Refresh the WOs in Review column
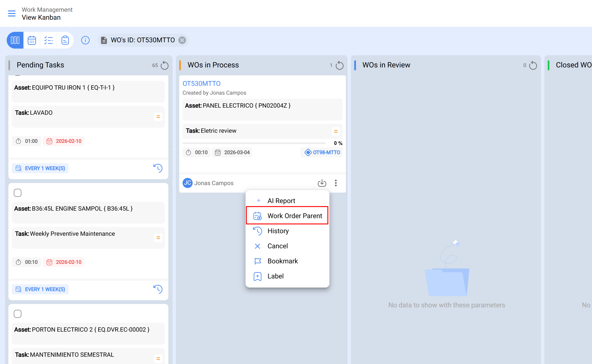 pos(533,65)
